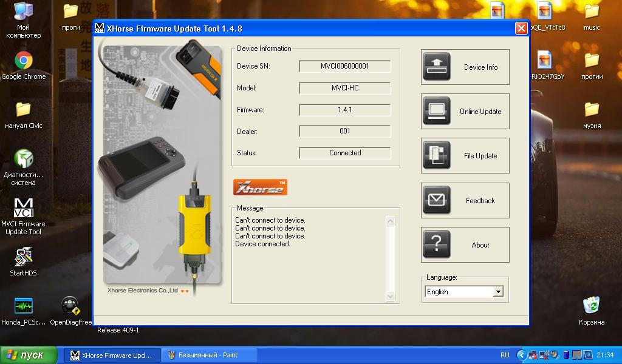622x364 pixels.
Task: Expand the Language dropdown
Action: [x=498, y=292]
